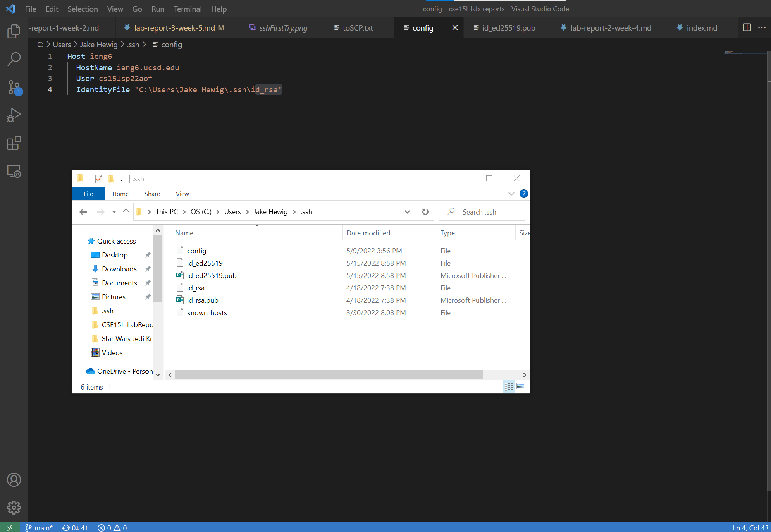Open the Remote Explorer icon
This screenshot has height=532, width=771.
14,171
